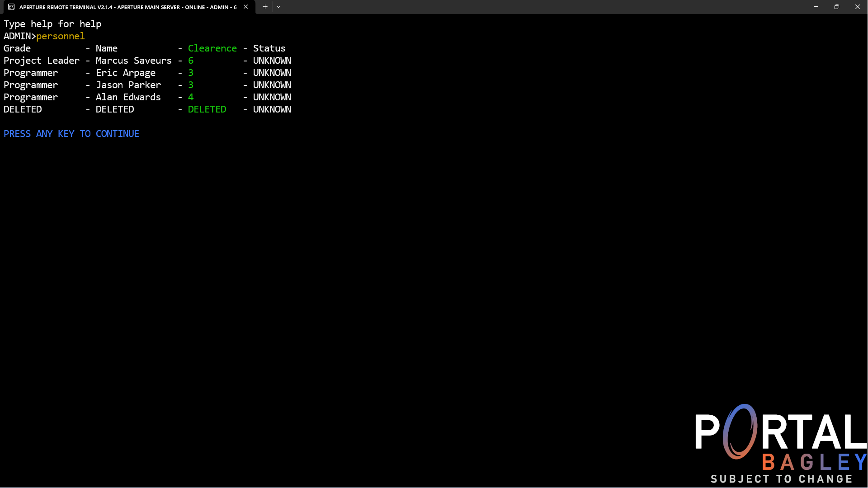
Task: Select programmer Eric Arpage's name
Action: [126, 72]
